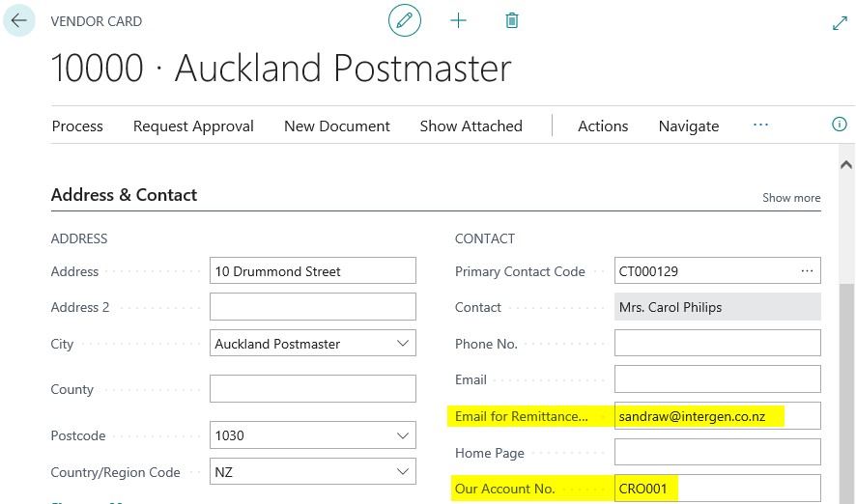Open the info circle icon pane
Screen dimensions: 856x504
coord(840,125)
